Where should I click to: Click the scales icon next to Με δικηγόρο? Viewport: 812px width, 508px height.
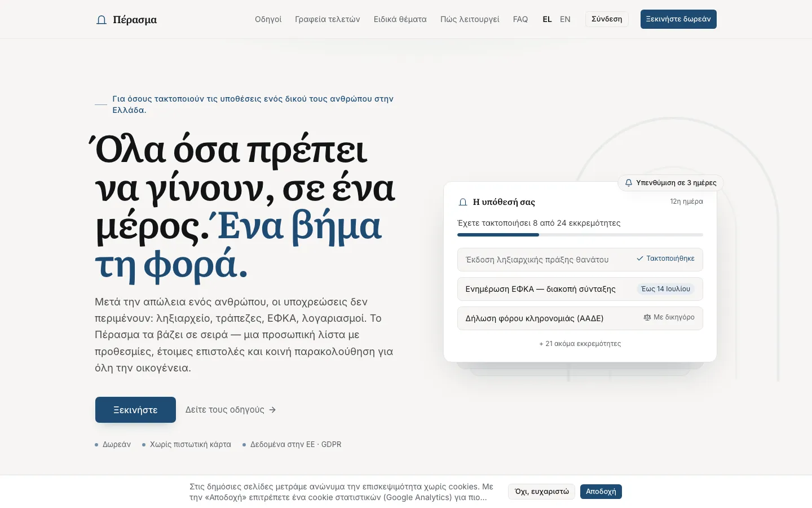(647, 317)
